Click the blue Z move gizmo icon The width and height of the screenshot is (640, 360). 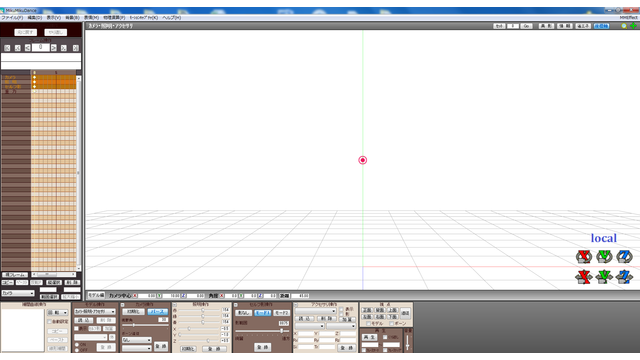click(624, 277)
